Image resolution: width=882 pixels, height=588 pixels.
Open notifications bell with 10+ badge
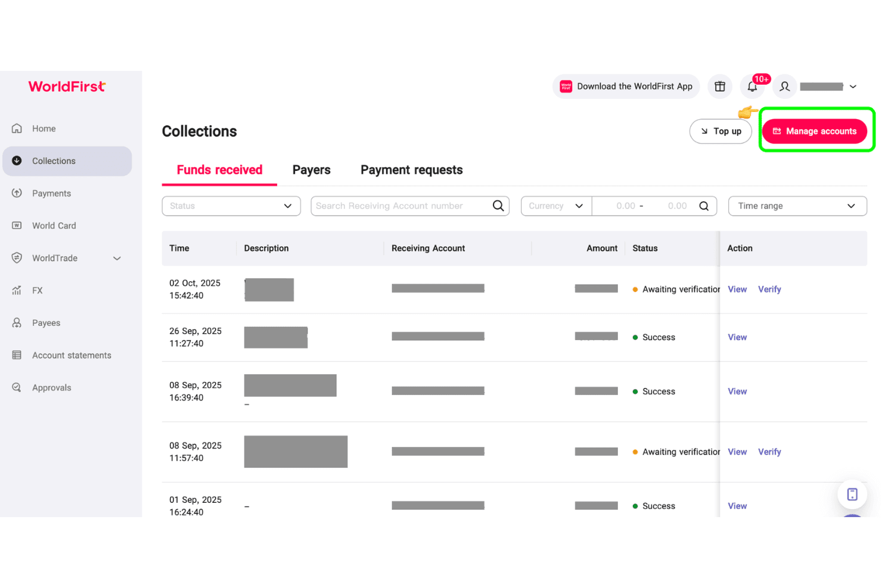tap(753, 86)
